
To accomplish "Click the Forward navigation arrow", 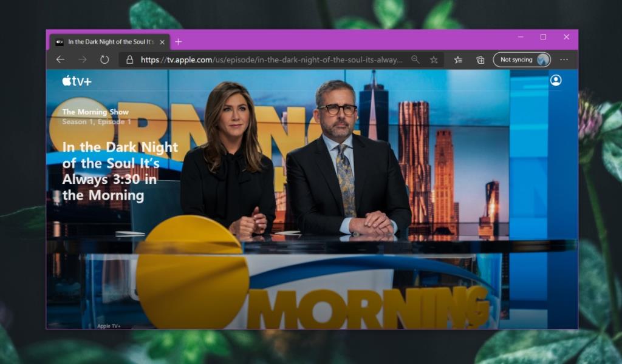I will [81, 59].
